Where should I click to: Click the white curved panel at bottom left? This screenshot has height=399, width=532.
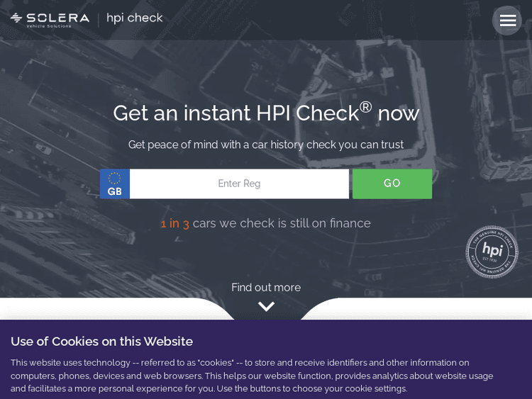point(106,309)
